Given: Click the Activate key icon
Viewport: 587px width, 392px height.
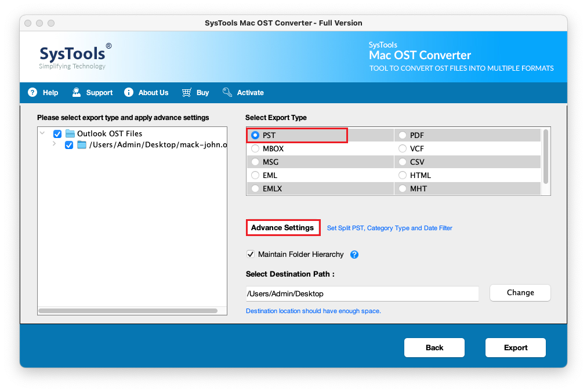Looking at the screenshot, I should 227,92.
